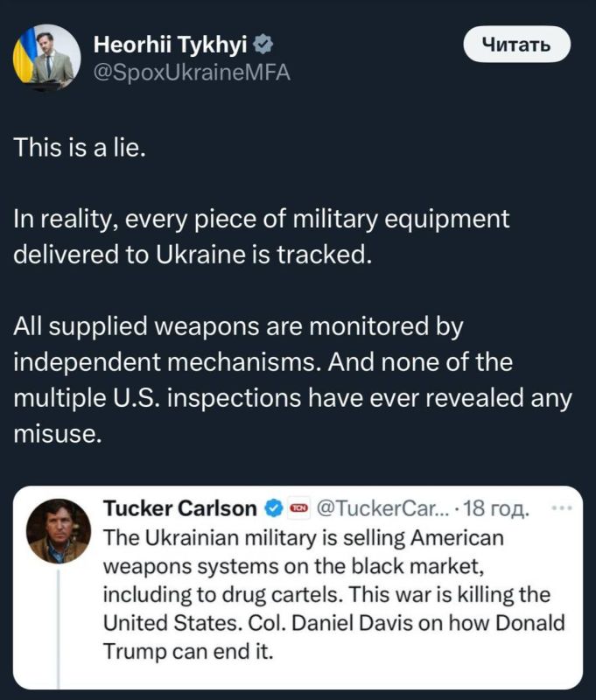
Task: Click the Tucker Carlson name in quote
Action: point(180,508)
